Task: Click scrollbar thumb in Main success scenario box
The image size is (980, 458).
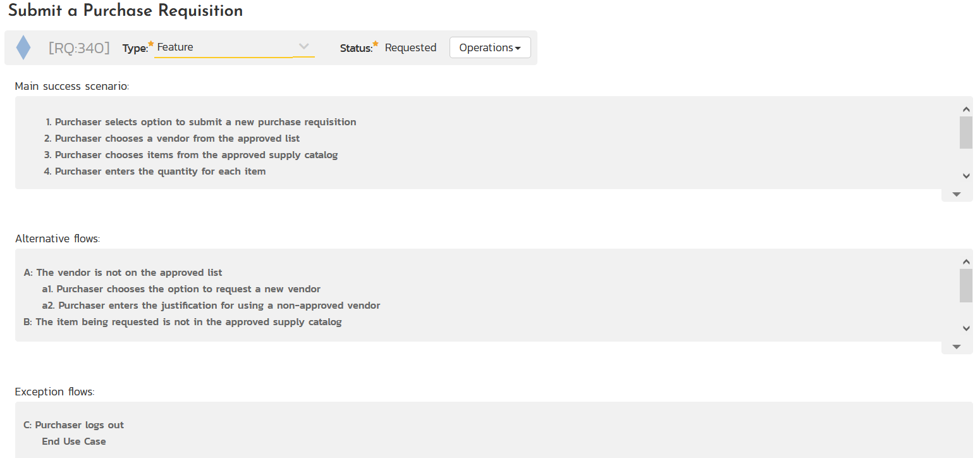Action: [x=965, y=132]
